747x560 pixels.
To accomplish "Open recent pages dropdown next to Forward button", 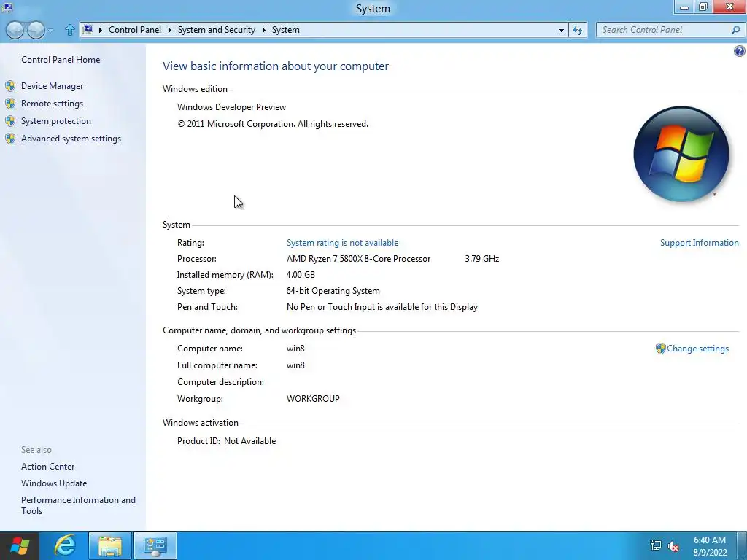I will (50, 31).
